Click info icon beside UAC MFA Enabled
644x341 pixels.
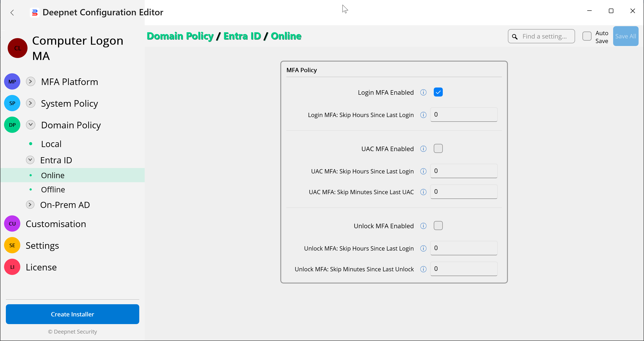pyautogui.click(x=423, y=149)
